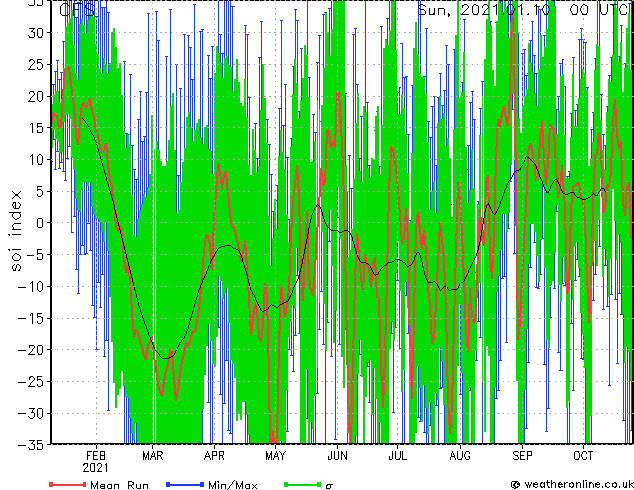
Task: Click the JUL month label on the x-axis
Action: [x=397, y=456]
